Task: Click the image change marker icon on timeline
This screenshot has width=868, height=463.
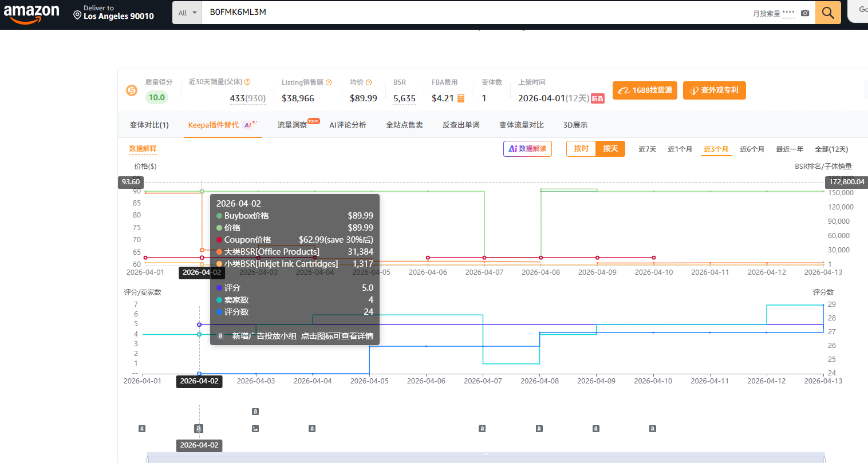Action: [255, 428]
